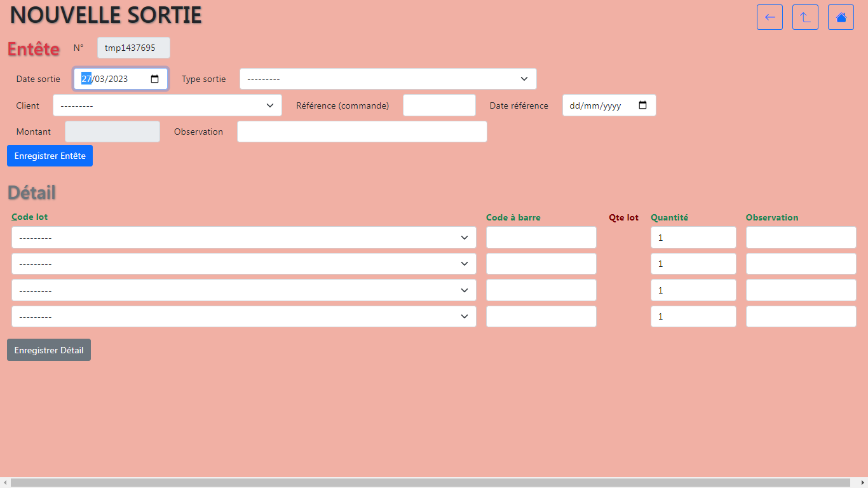The height and width of the screenshot is (488, 868).
Task: Open the Client dropdown
Action: [167, 105]
